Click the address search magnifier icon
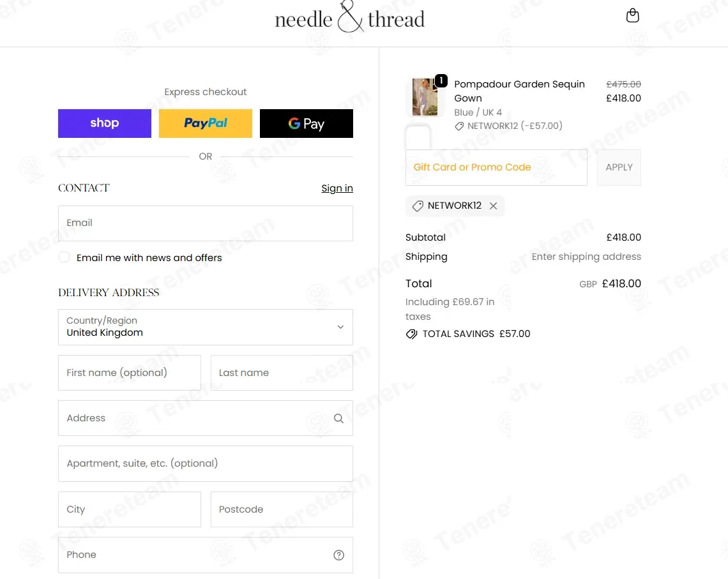Viewport: 728px width, 579px height. [x=338, y=419]
